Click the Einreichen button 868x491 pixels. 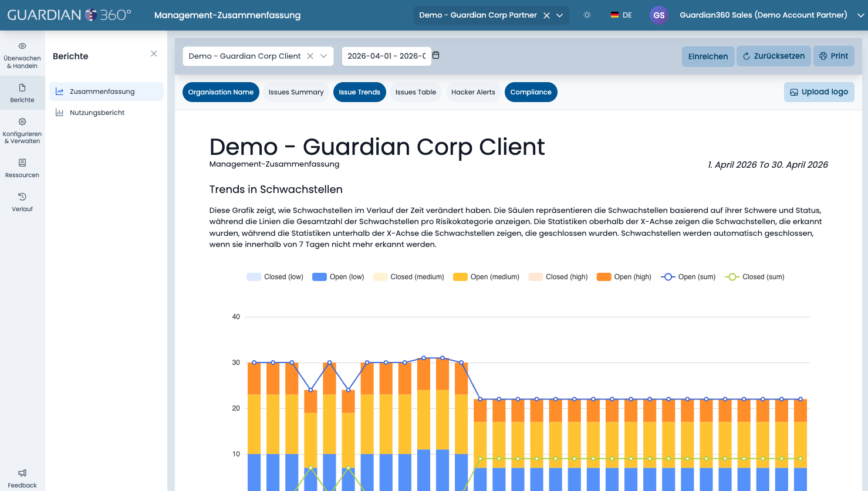pyautogui.click(x=708, y=56)
